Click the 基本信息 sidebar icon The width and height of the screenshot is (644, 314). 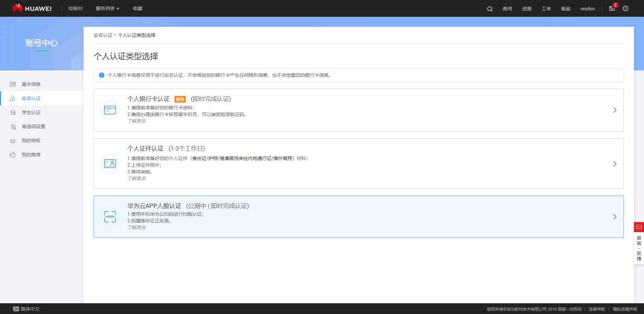pyautogui.click(x=13, y=84)
